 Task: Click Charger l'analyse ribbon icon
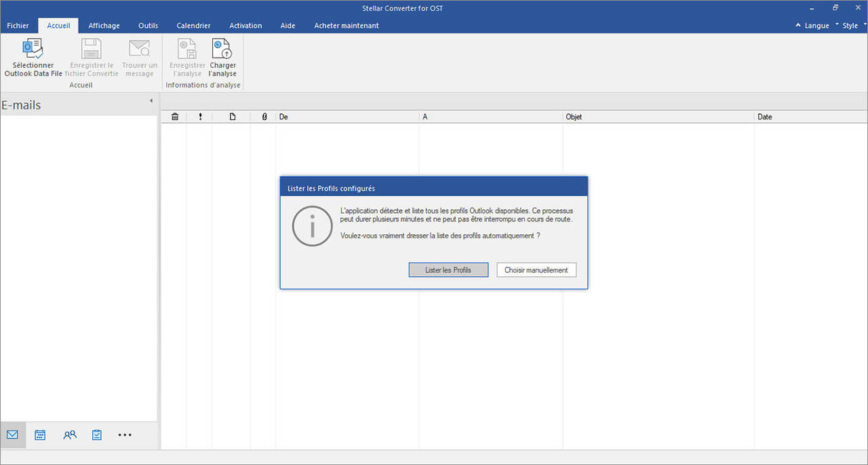(222, 50)
